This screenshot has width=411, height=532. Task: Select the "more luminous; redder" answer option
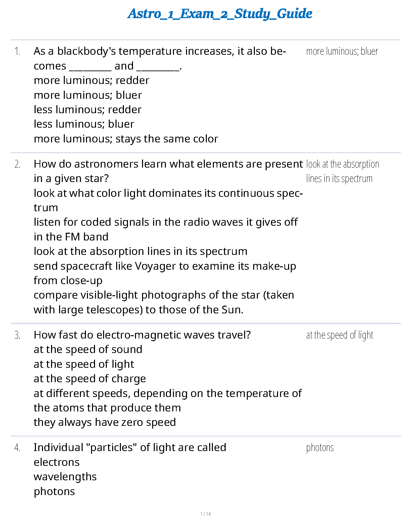tap(91, 81)
